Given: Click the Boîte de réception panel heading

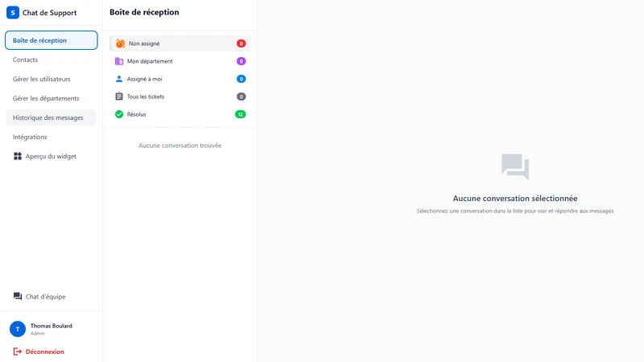Looking at the screenshot, I should coord(144,12).
